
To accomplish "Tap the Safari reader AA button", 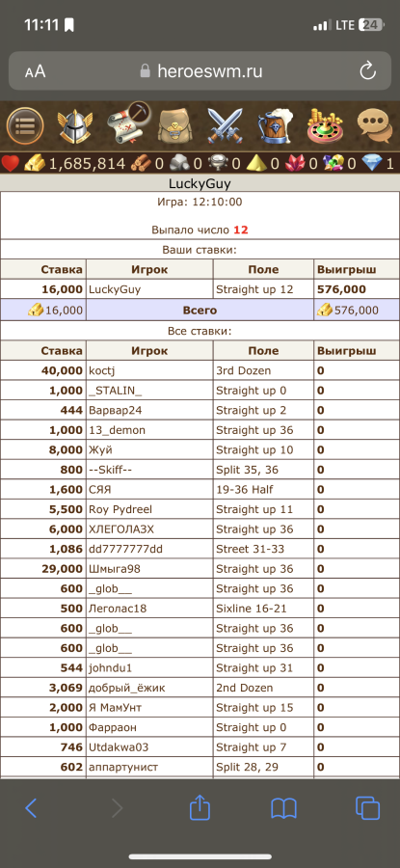I will [x=35, y=71].
